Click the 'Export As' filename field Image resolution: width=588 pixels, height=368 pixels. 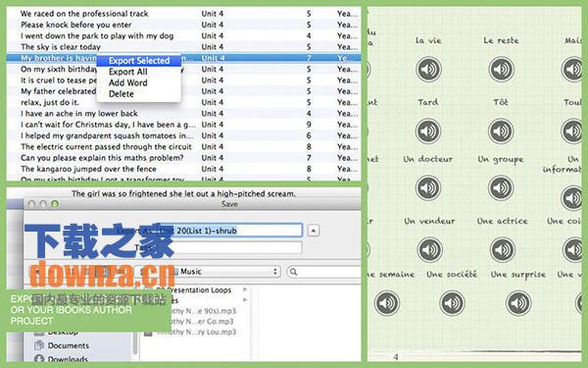[228, 231]
